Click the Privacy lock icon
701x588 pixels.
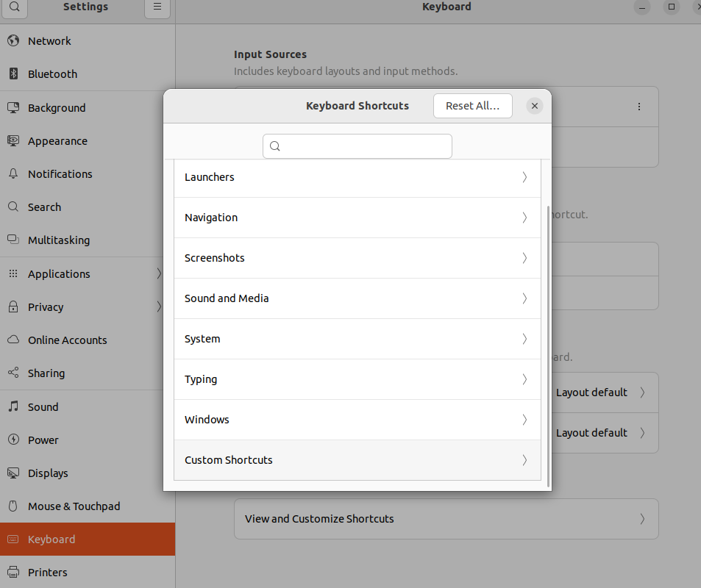13,307
